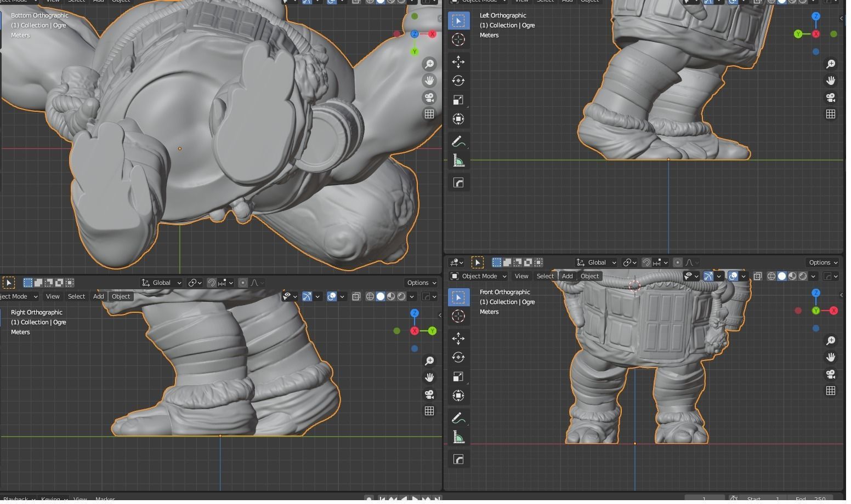The image size is (851, 504).
Task: Click the timeline Start frame field
Action: click(764, 499)
